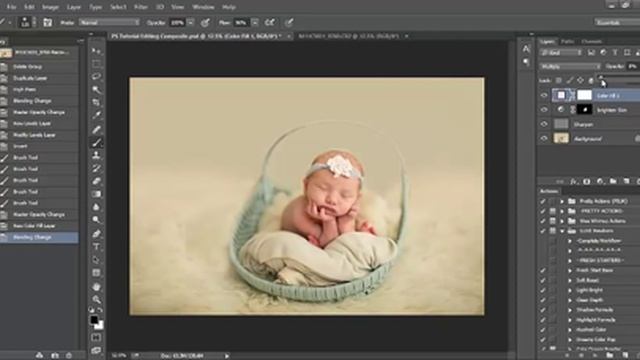Click the foreground color swatch
The image size is (640, 360).
click(94, 320)
